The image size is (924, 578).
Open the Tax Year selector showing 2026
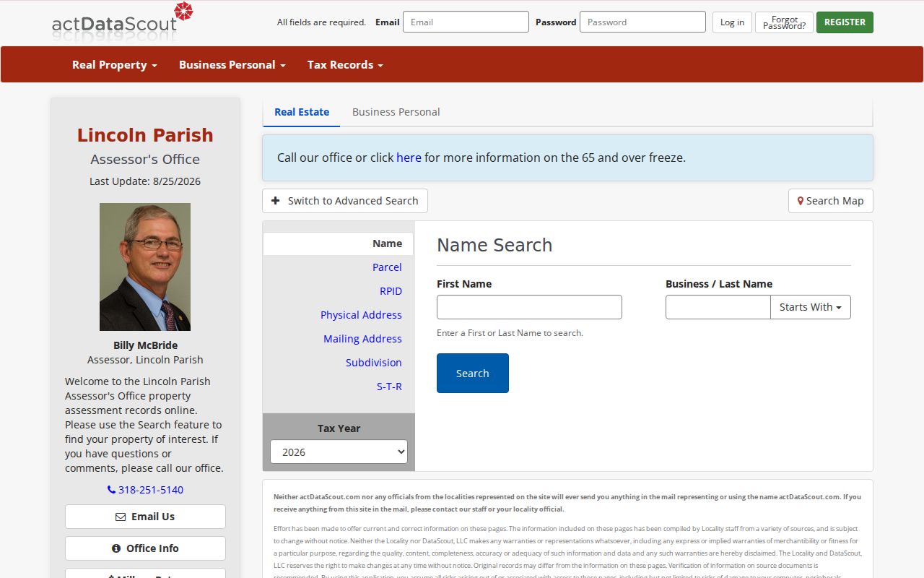point(339,452)
